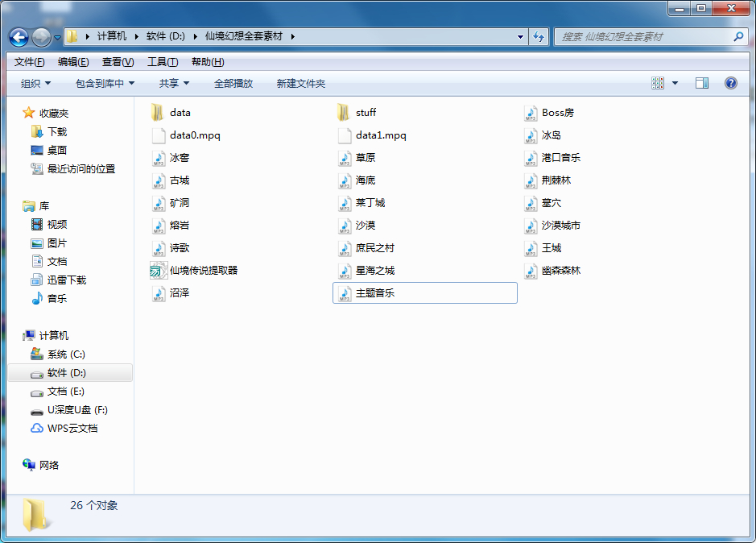The height and width of the screenshot is (543, 756).
Task: Select the 海底 MP3 file icon
Action: (x=345, y=180)
